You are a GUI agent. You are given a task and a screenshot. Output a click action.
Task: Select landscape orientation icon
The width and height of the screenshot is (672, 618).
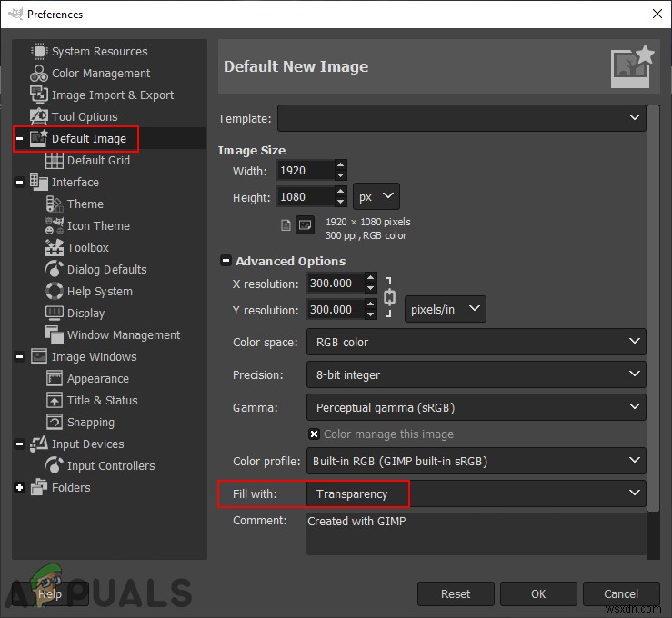click(x=306, y=224)
